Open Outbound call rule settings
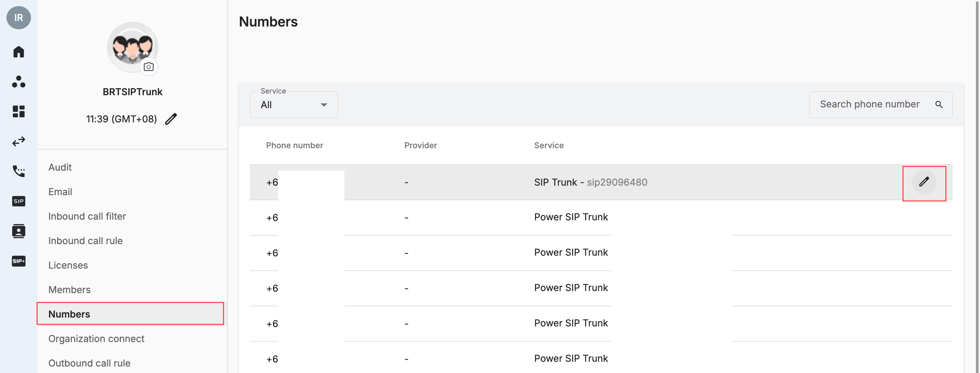 point(89,363)
